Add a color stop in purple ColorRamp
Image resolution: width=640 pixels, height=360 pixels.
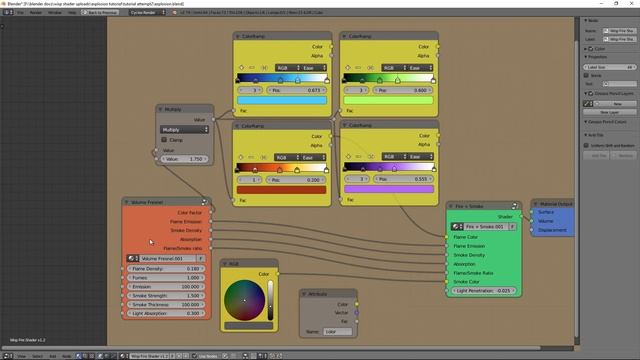point(348,156)
